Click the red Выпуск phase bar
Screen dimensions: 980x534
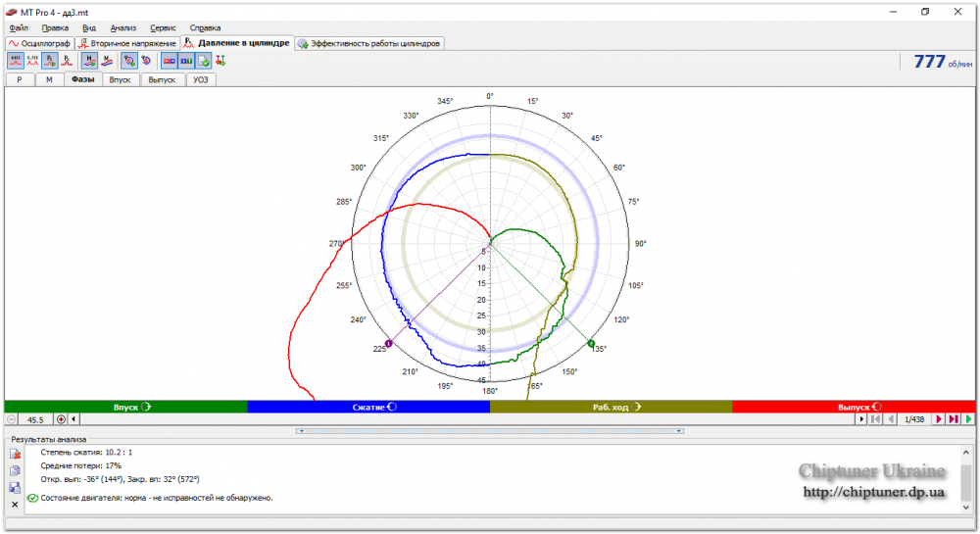click(854, 407)
